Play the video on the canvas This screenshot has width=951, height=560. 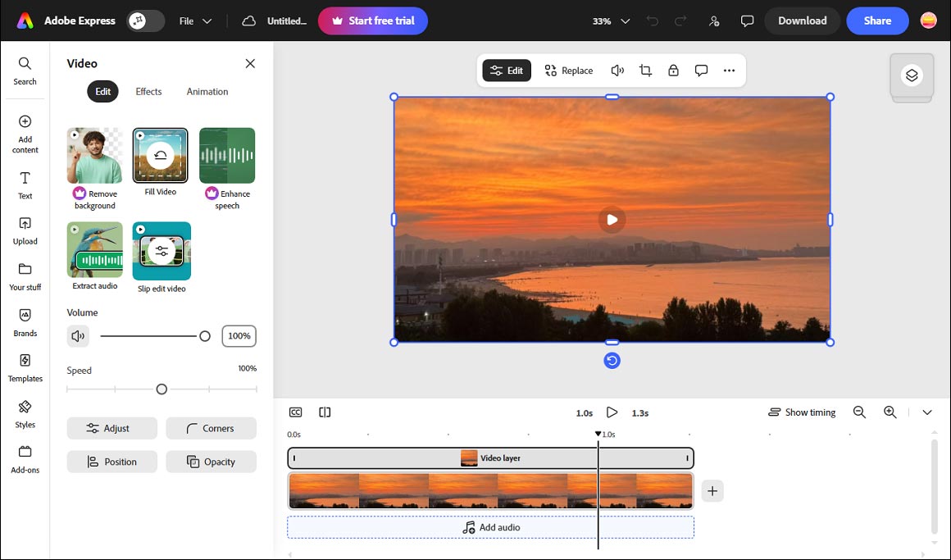(612, 220)
